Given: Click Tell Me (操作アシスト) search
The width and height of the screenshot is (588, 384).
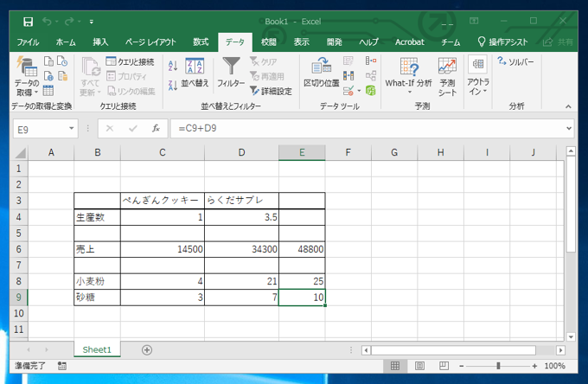Looking at the screenshot, I should (502, 42).
